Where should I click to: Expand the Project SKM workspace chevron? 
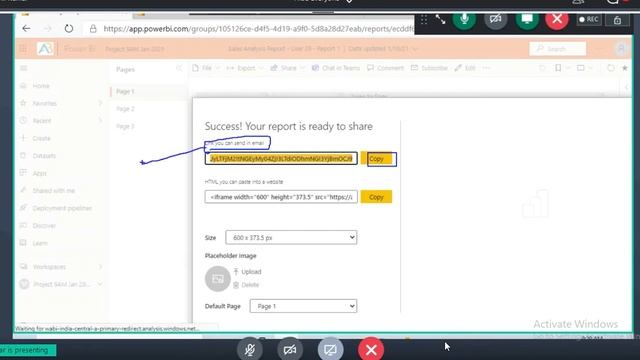(x=100, y=284)
